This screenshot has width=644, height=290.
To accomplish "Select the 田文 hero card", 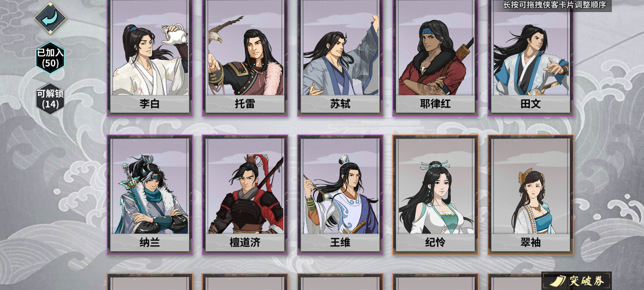I will pyautogui.click(x=530, y=58).
